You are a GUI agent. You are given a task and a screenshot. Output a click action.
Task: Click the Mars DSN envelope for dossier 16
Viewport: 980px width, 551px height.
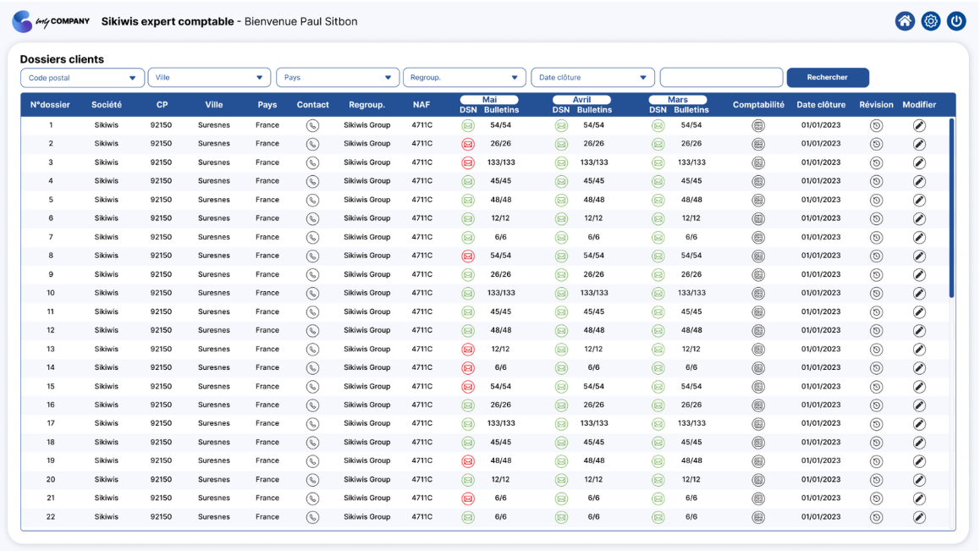point(658,405)
